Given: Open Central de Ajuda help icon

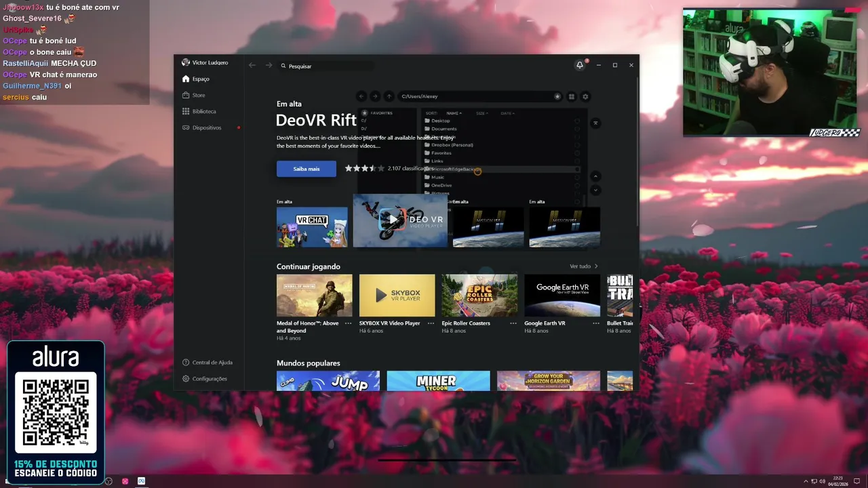Looking at the screenshot, I should coord(186,363).
